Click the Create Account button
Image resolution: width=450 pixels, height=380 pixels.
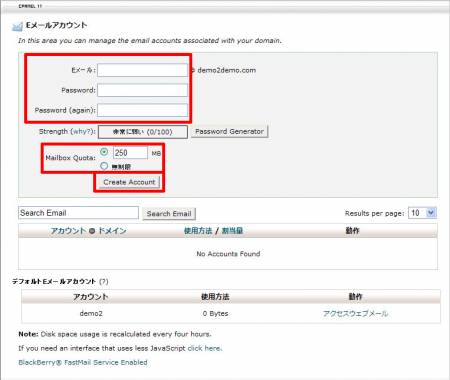[129, 182]
